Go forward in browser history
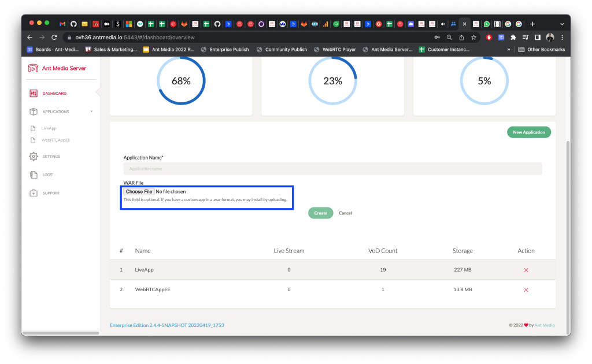The width and height of the screenshot is (592, 364). pyautogui.click(x=42, y=38)
